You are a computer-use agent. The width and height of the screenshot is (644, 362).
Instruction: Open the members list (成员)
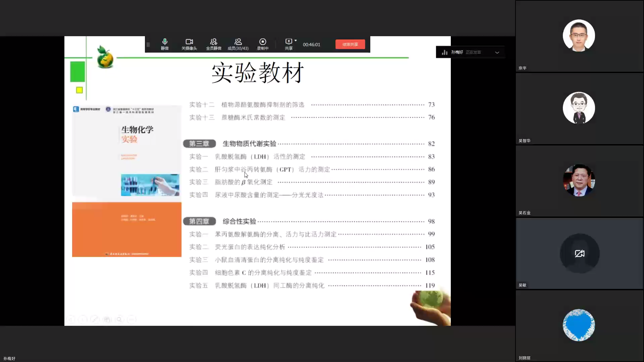coord(238,44)
